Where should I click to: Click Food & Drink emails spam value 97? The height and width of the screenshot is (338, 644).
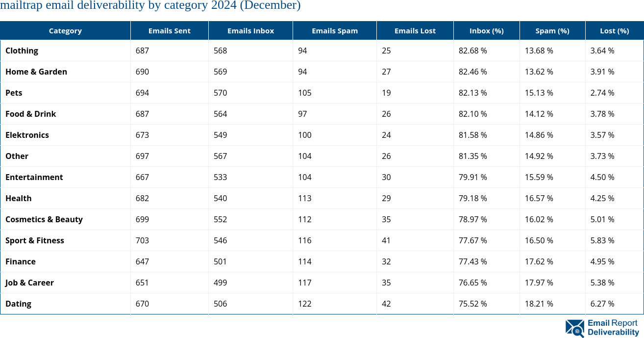pos(302,114)
